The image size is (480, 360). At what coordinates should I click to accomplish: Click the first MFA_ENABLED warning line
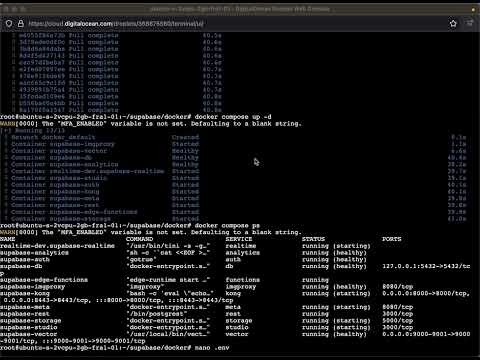[x=151, y=123]
